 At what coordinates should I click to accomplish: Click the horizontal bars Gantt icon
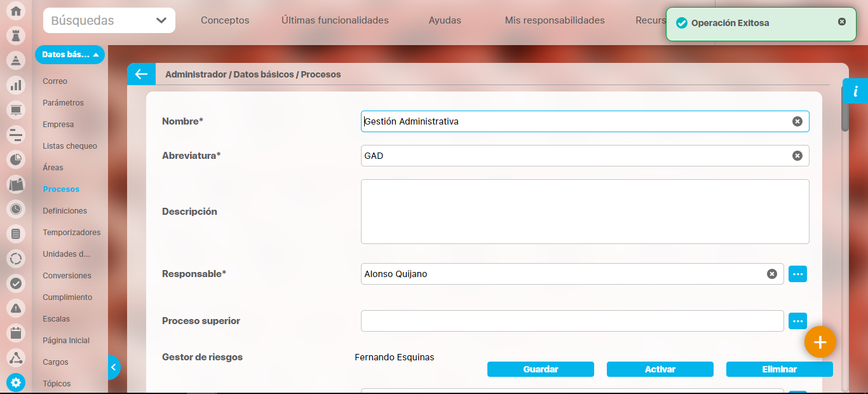pyautogui.click(x=16, y=135)
